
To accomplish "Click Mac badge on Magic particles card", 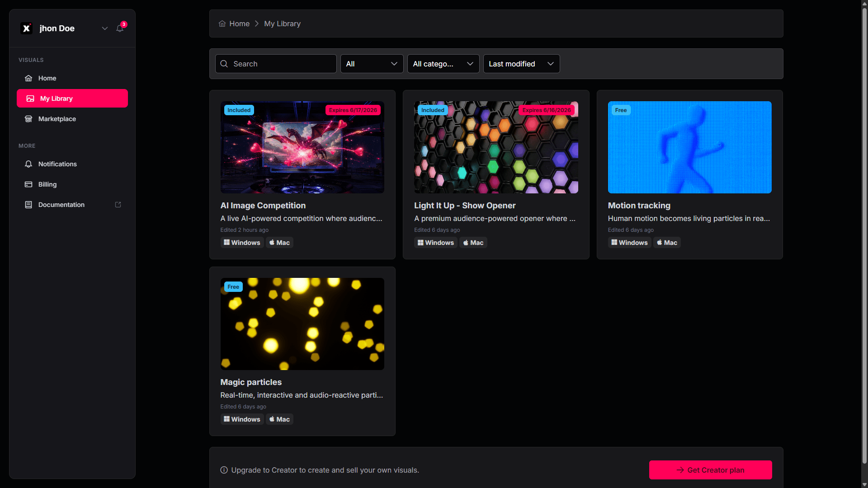I will click(x=279, y=419).
